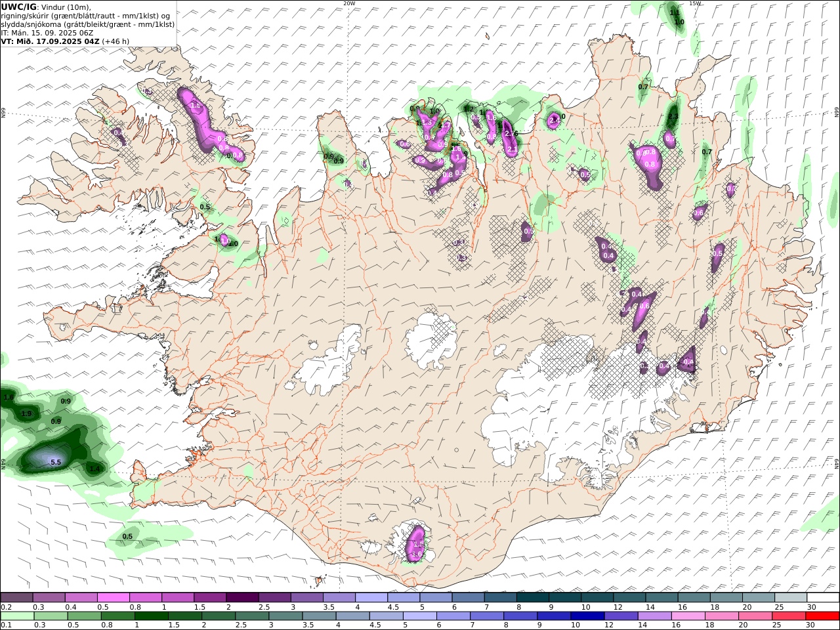Select grey-blue rain swatch between 3.5 and 4
840x630 pixels.
[x=319, y=616]
